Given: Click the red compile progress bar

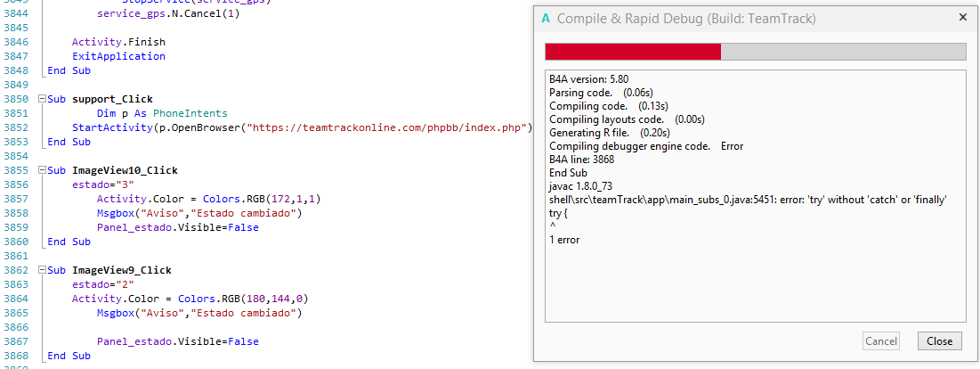Looking at the screenshot, I should [633, 52].
